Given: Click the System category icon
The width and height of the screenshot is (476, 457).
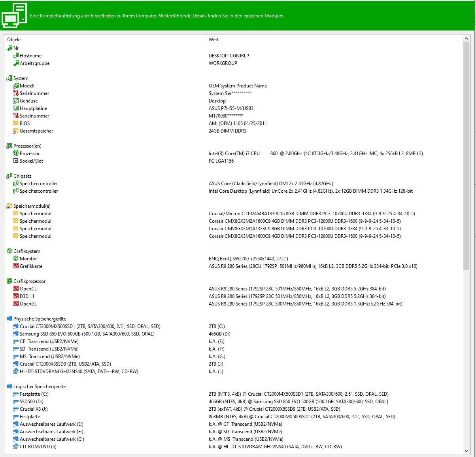Looking at the screenshot, I should 9,78.
